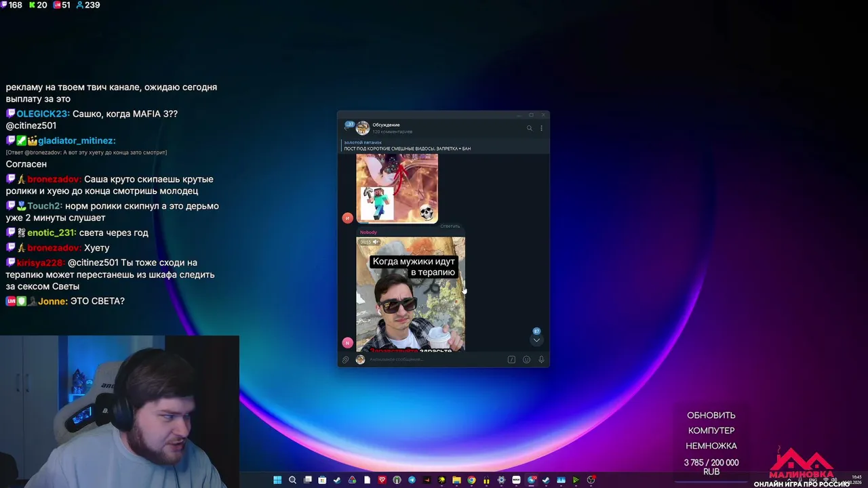Open the red app icon on the taskbar
The width and height of the screenshot is (868, 488).
pos(382,481)
